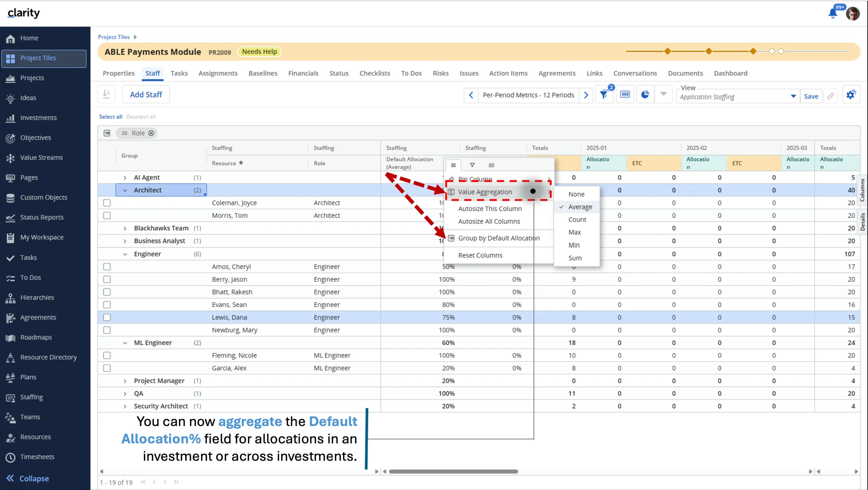Click the third orange milestone diamond

click(x=753, y=51)
